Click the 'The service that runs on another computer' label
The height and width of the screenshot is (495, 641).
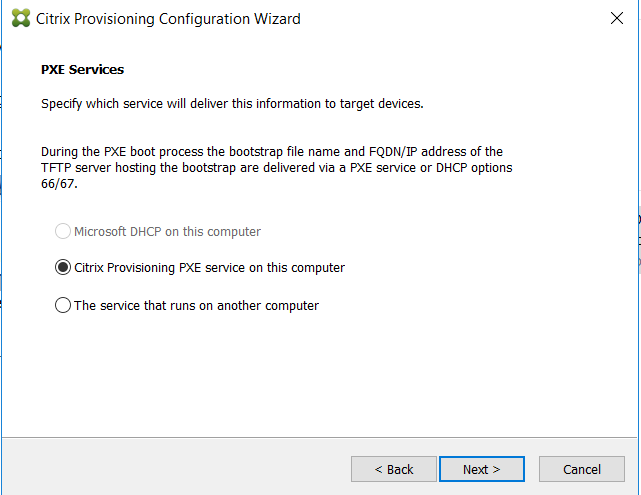point(196,306)
